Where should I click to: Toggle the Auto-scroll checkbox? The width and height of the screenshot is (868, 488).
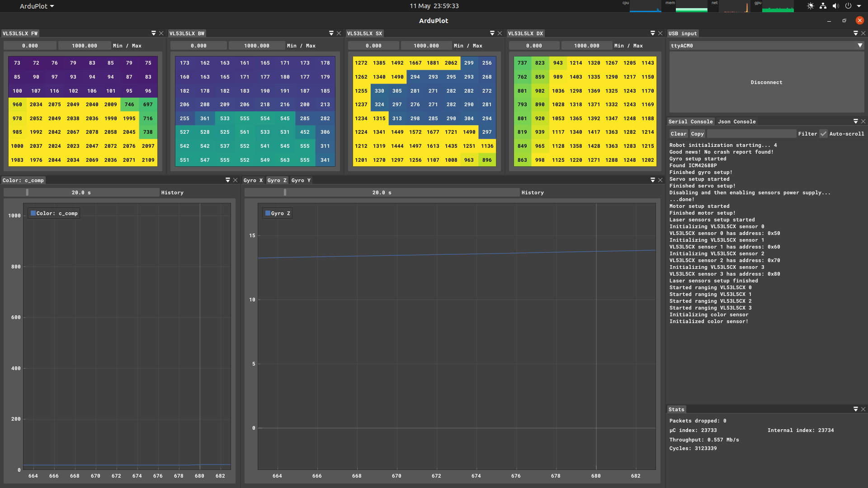point(824,134)
